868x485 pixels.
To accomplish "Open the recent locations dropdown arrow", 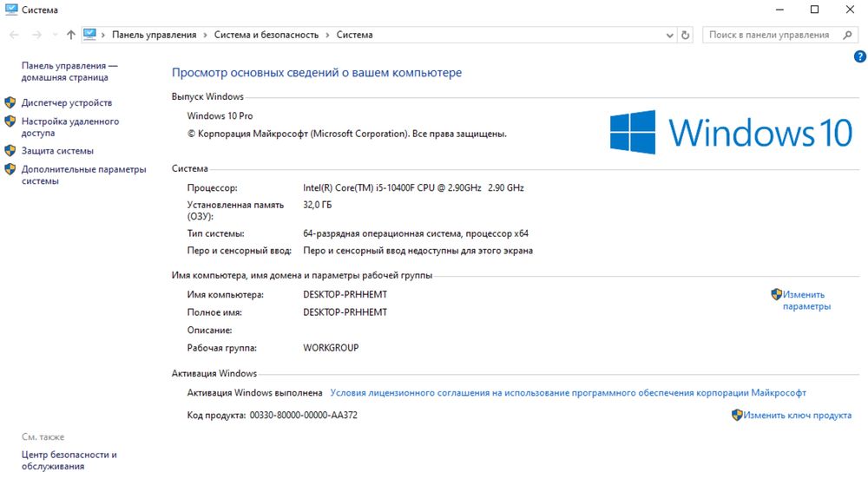I will 54,36.
